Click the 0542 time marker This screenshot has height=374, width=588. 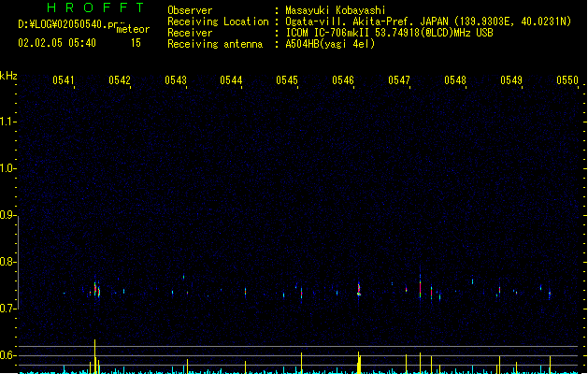[x=120, y=80]
